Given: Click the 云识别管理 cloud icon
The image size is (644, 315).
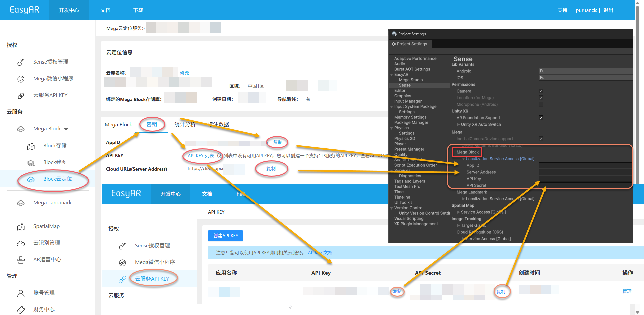Looking at the screenshot, I should coord(21,243).
